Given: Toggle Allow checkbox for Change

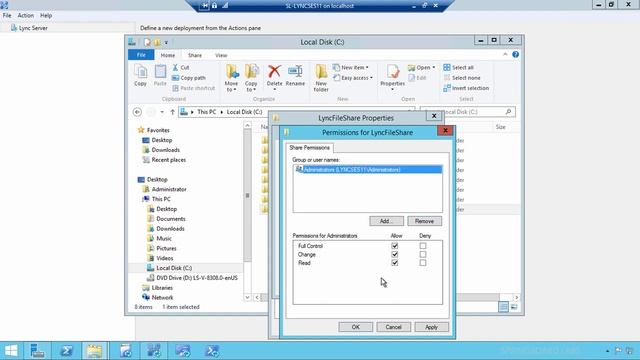Looking at the screenshot, I should (395, 254).
